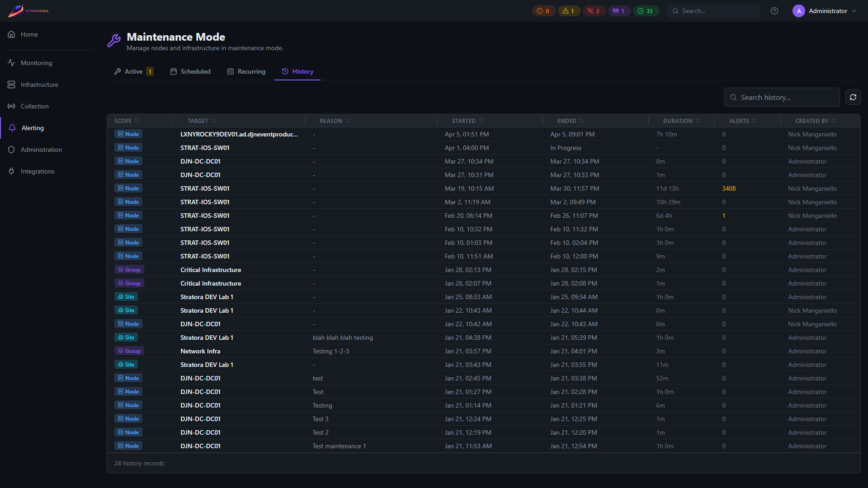Click the Active tab count badge

150,71
